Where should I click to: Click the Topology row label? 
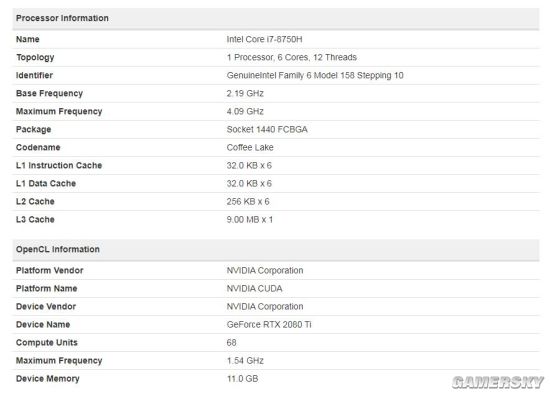(x=35, y=58)
